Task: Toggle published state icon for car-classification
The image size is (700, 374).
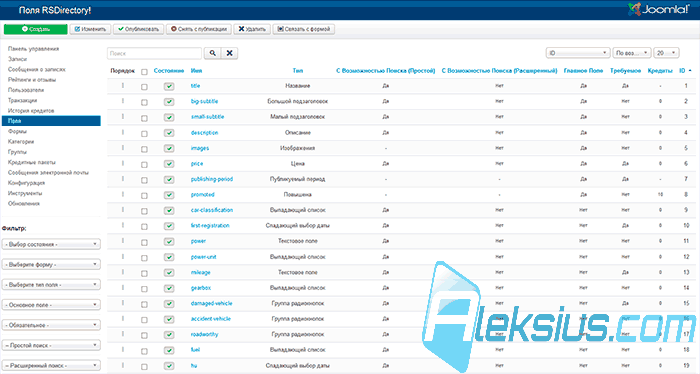Action: pos(169,210)
